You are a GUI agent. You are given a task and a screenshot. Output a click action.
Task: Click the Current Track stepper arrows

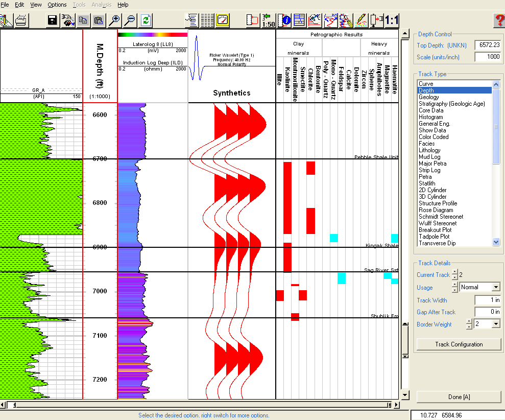coord(455,274)
